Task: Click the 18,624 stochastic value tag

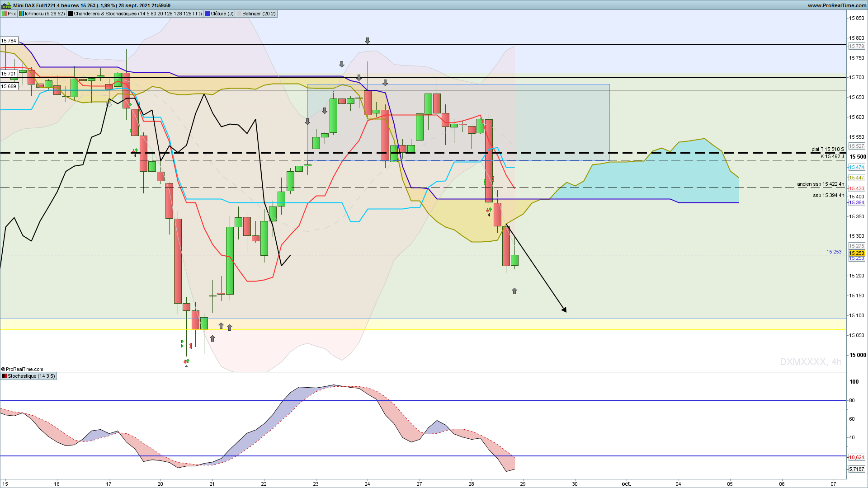Action: [857, 458]
